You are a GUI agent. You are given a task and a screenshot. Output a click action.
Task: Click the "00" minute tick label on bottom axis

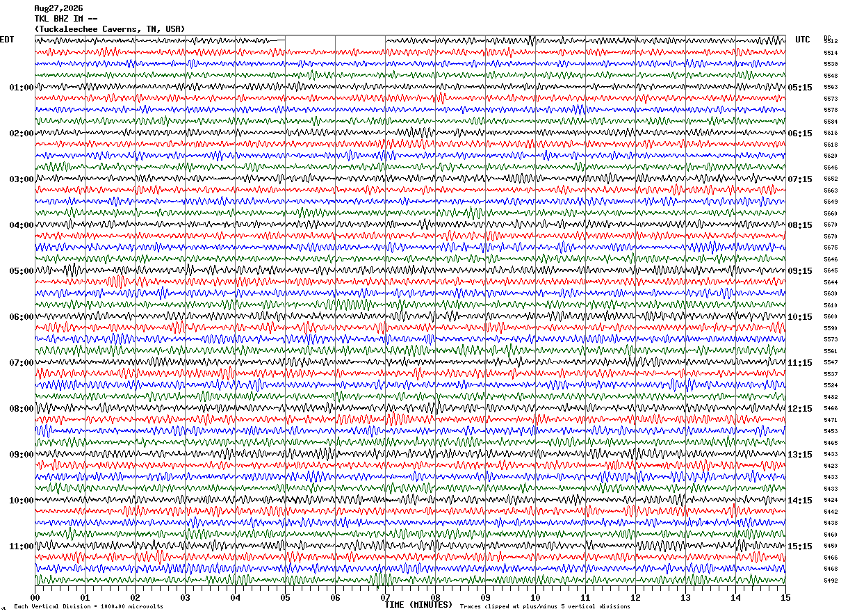pos(35,597)
